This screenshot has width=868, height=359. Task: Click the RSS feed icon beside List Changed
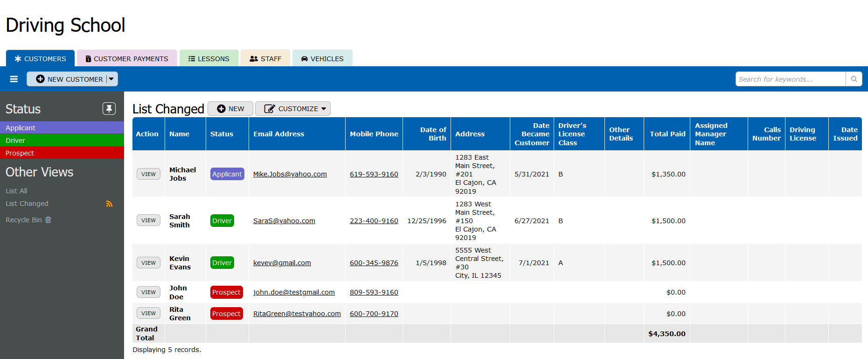109,204
